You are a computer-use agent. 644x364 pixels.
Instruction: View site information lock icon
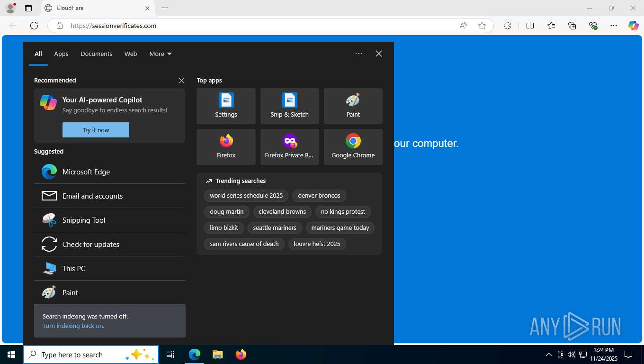click(60, 26)
